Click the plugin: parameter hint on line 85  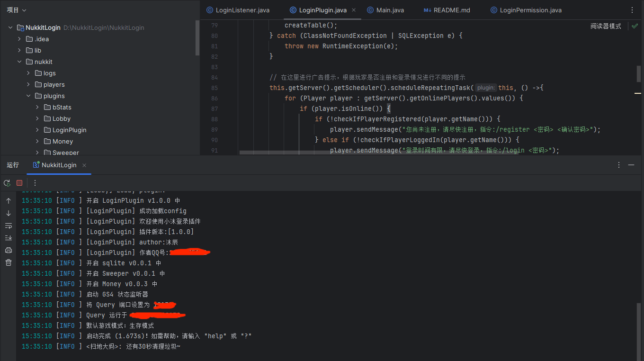click(x=486, y=88)
